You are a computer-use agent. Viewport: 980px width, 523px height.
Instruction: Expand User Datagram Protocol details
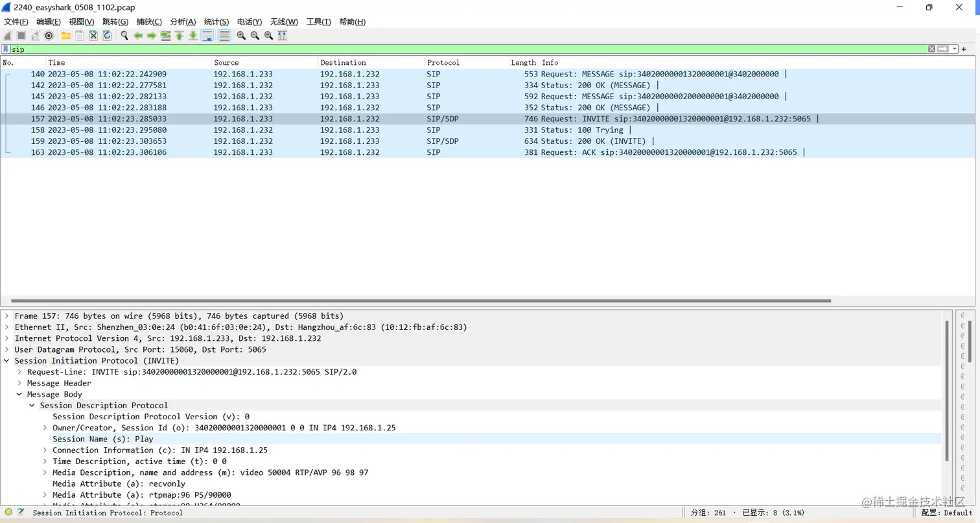coord(7,349)
